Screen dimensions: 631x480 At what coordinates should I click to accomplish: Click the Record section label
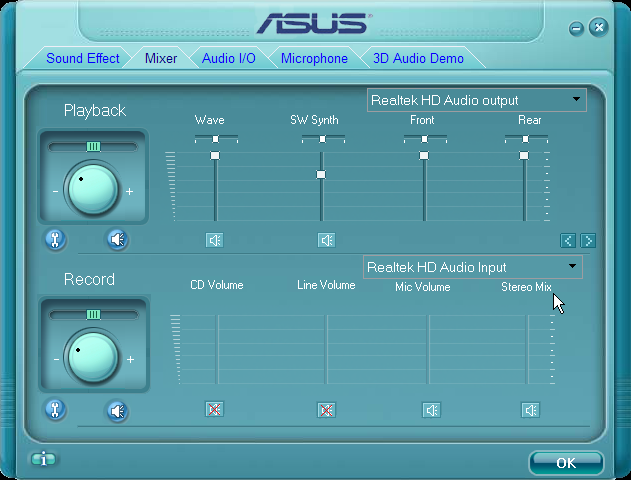pos(89,279)
